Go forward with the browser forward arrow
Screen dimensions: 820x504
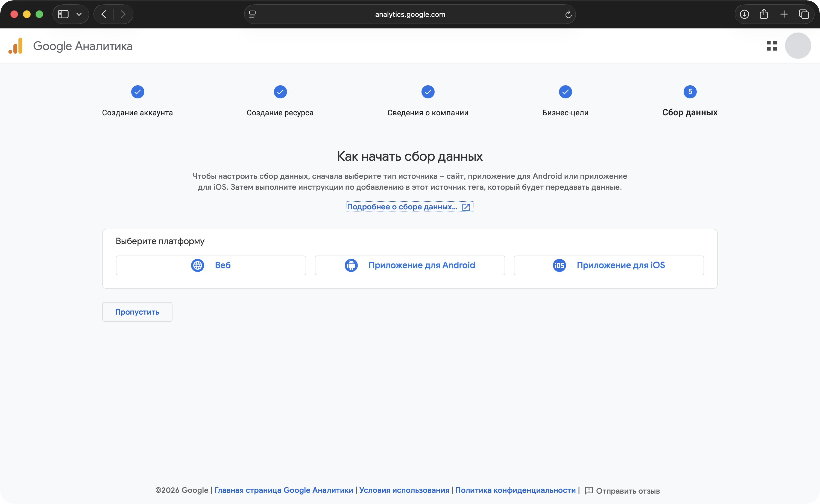point(123,14)
